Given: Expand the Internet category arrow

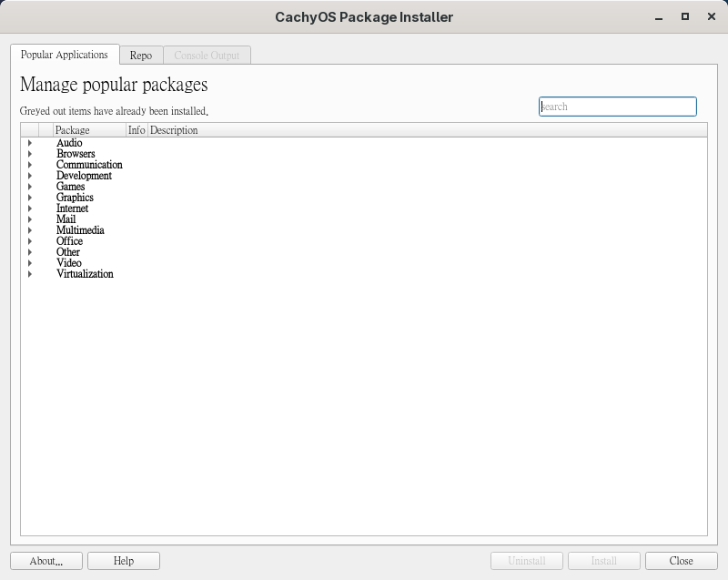Looking at the screenshot, I should coord(30,209).
